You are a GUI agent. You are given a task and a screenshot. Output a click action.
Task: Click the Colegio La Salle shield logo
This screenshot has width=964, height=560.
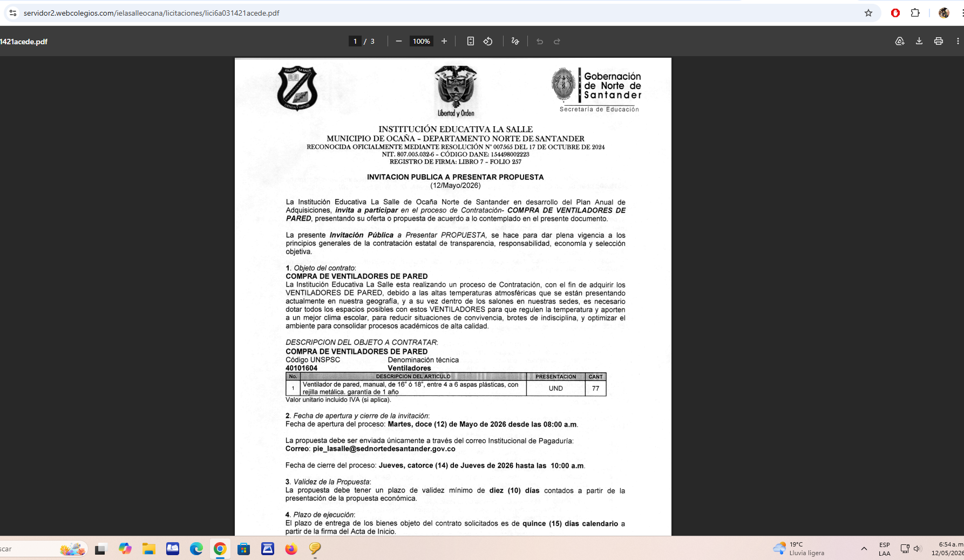click(x=297, y=88)
